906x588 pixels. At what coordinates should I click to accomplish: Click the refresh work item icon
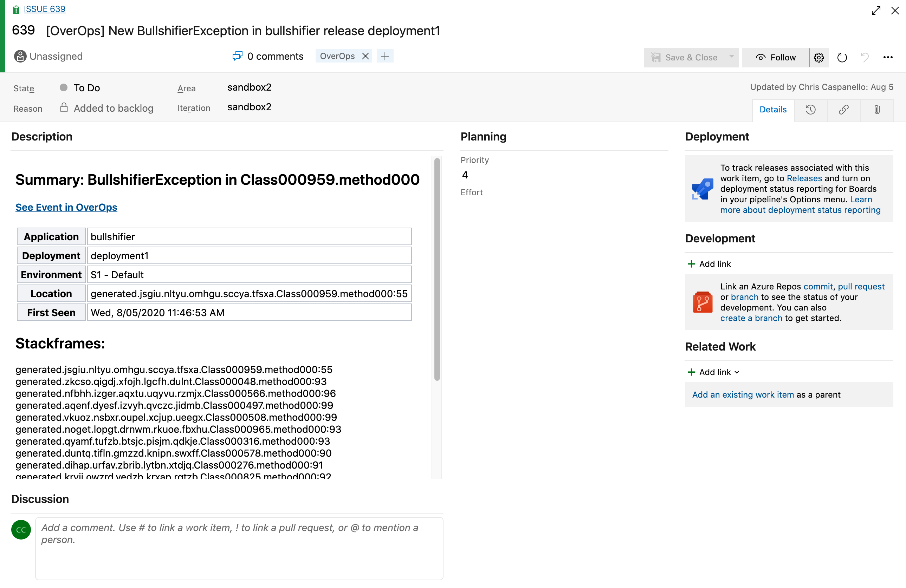click(842, 58)
